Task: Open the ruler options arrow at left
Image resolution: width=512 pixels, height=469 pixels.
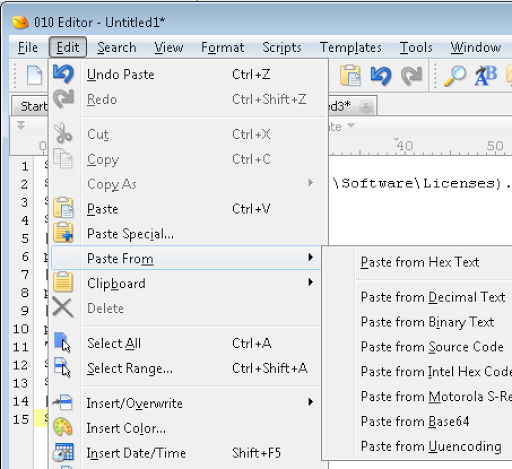Action: 21,125
